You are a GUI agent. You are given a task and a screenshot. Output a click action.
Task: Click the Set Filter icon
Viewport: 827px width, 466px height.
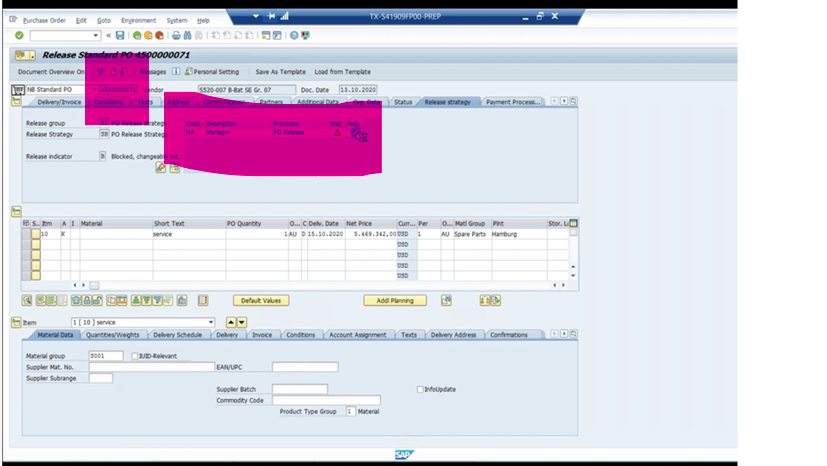click(x=157, y=300)
